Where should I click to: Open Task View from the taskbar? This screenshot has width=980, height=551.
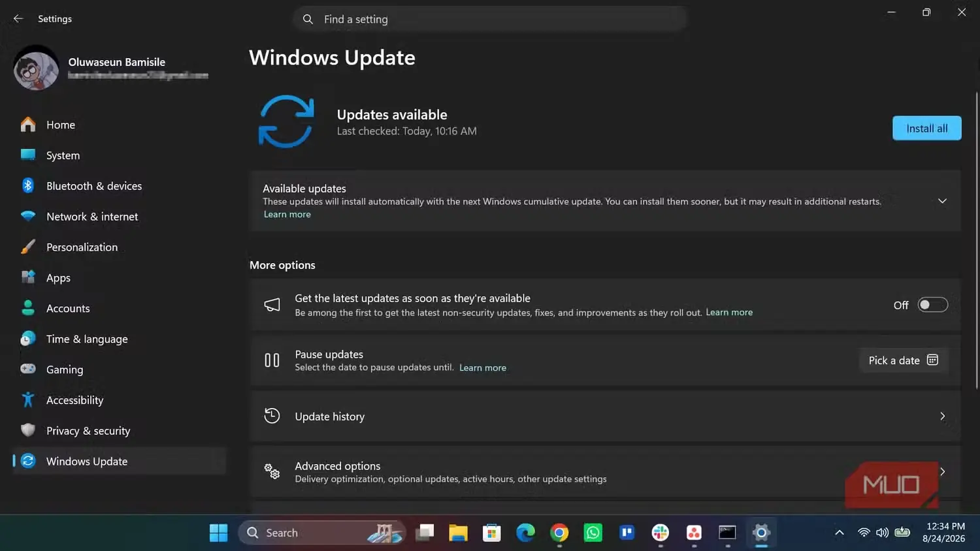pos(425,533)
